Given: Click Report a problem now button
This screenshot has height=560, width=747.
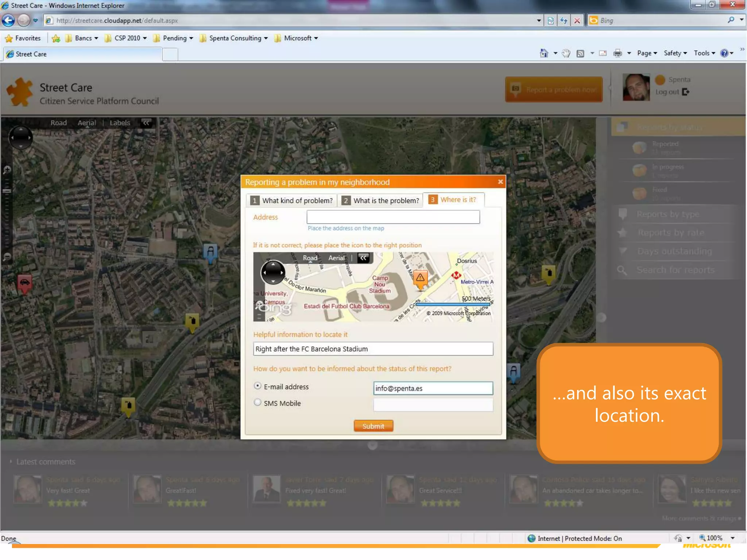Looking at the screenshot, I should click(x=554, y=89).
